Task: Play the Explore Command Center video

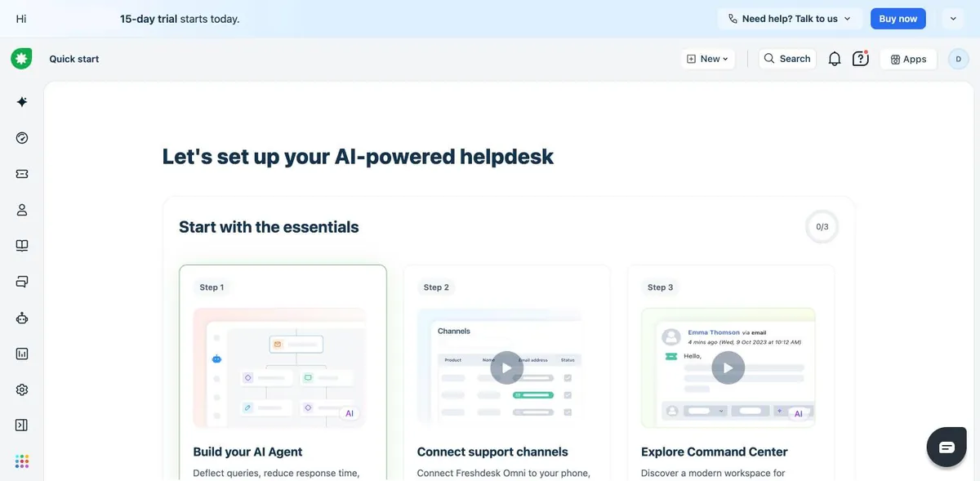Action: [x=728, y=367]
